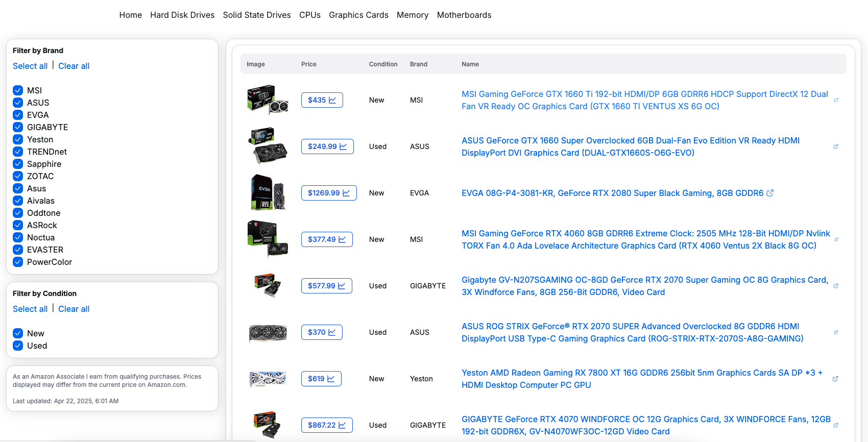Open EVGA RTX 2080 Super Black Gaming link
868x442 pixels.
[x=613, y=193]
